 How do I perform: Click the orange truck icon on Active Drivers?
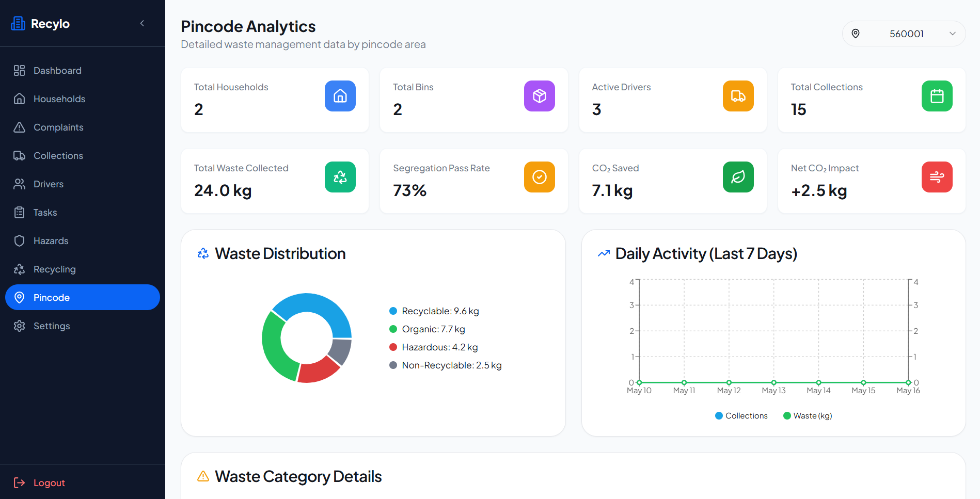[x=738, y=96]
